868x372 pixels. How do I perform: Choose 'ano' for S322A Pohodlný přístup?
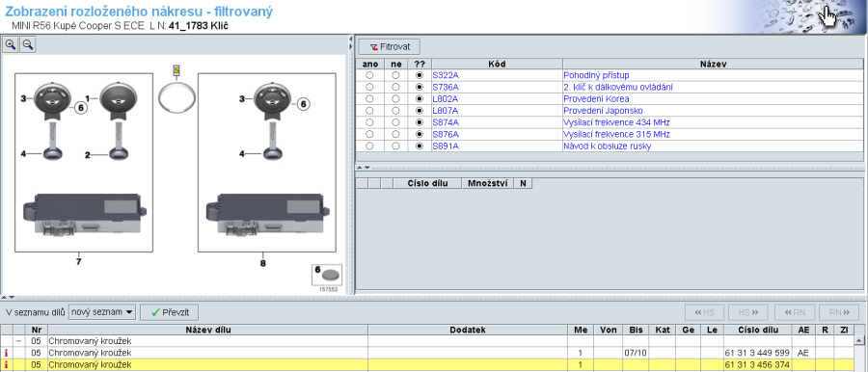[x=369, y=75]
